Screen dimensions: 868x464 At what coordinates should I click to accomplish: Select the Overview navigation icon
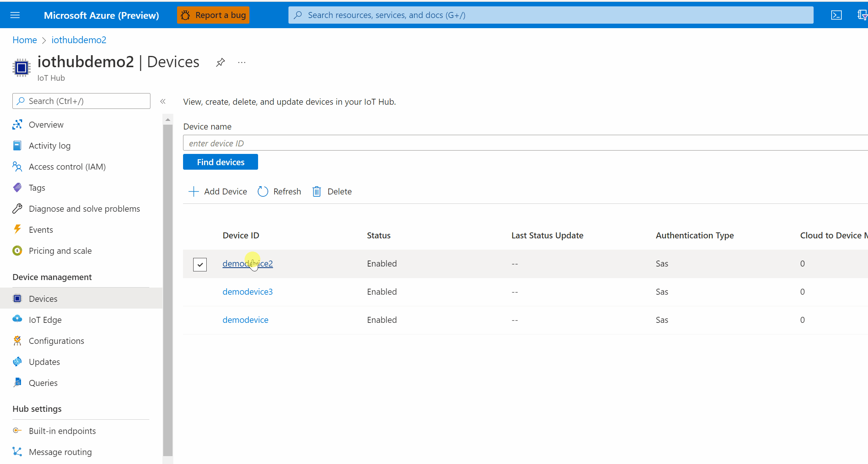[x=17, y=124]
